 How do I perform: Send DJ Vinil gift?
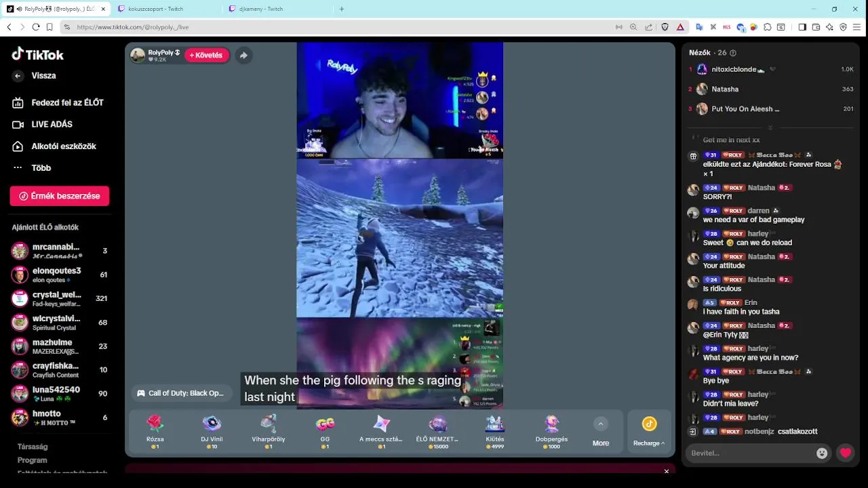pyautogui.click(x=212, y=432)
